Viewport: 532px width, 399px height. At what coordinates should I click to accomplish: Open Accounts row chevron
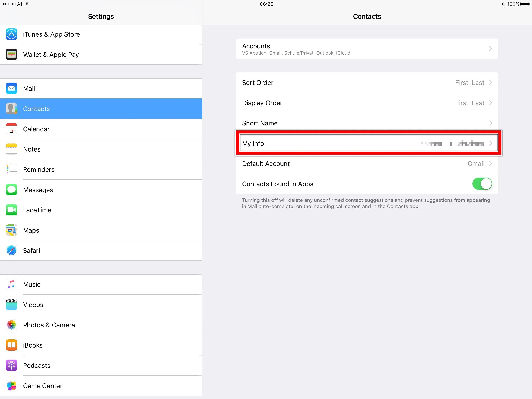[491, 49]
